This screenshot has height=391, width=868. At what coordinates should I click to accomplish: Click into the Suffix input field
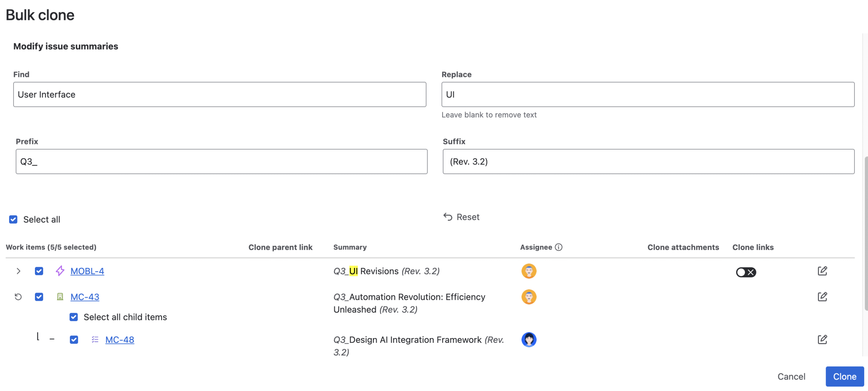coord(648,161)
